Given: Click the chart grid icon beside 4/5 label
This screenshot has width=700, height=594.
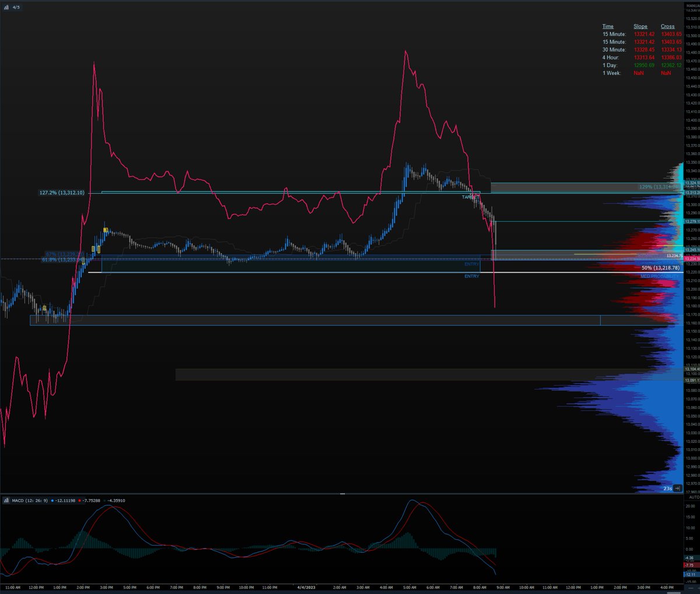Looking at the screenshot, I should pos(6,8).
